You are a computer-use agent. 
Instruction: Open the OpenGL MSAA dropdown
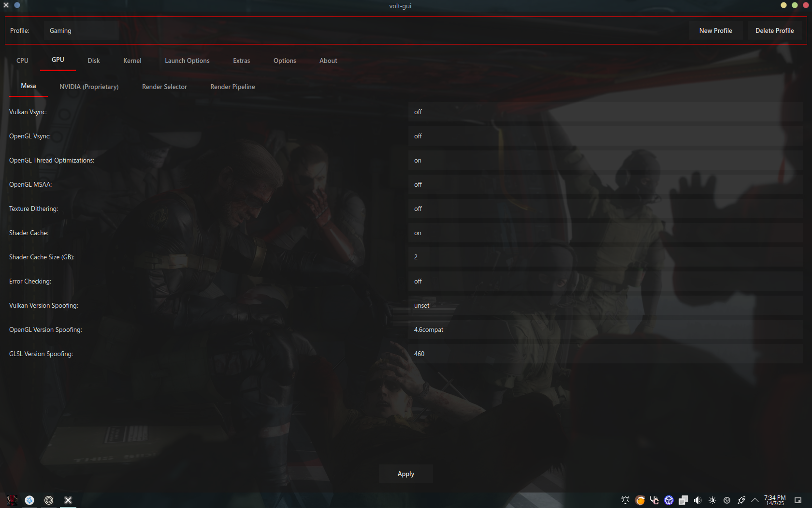click(x=606, y=184)
